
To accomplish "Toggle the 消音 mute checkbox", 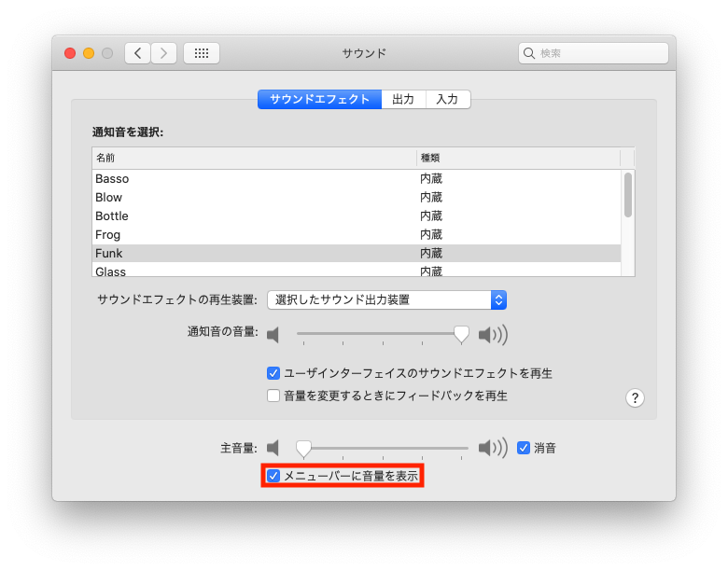I will (x=524, y=448).
